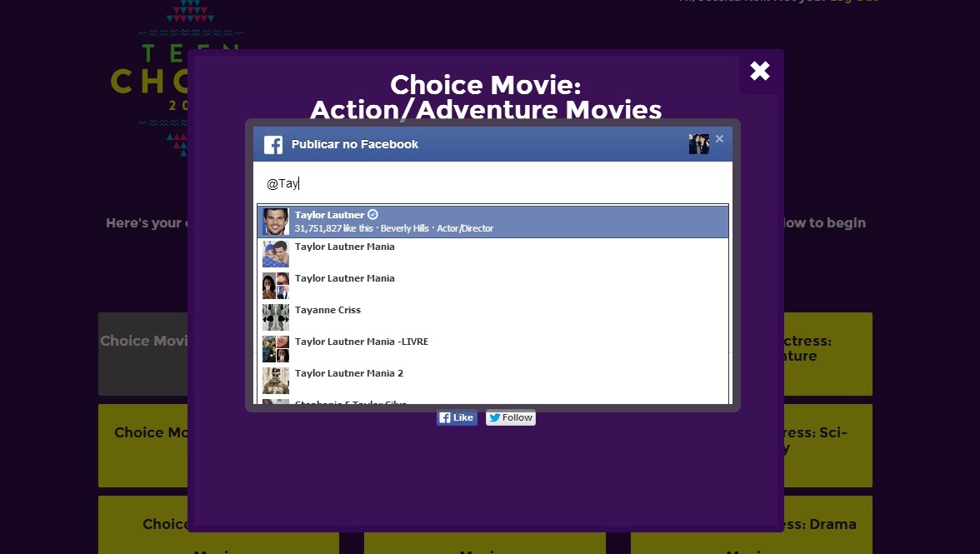This screenshot has width=980, height=554.
Task: Click the Twitter Follow button
Action: (x=511, y=418)
